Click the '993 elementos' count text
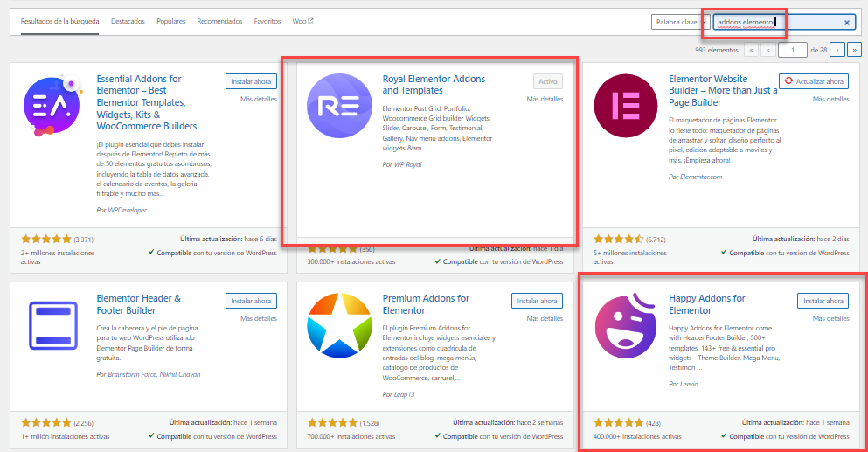868x452 pixels. coord(716,50)
